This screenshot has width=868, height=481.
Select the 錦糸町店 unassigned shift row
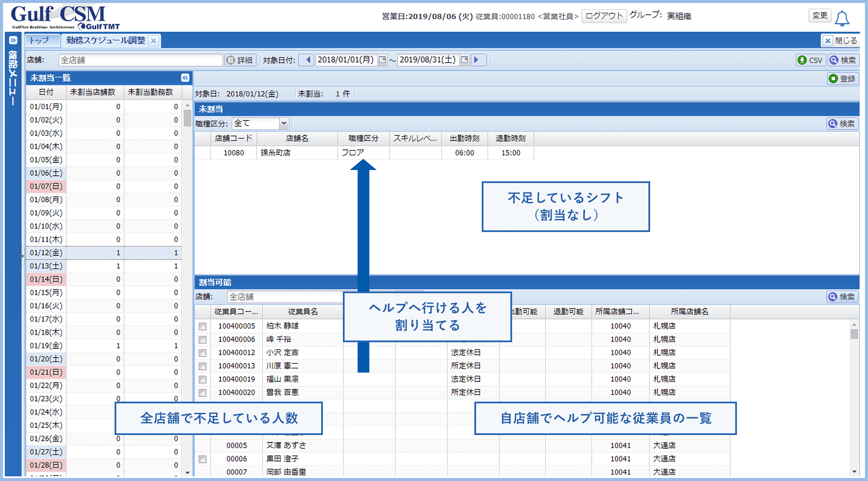(x=365, y=153)
